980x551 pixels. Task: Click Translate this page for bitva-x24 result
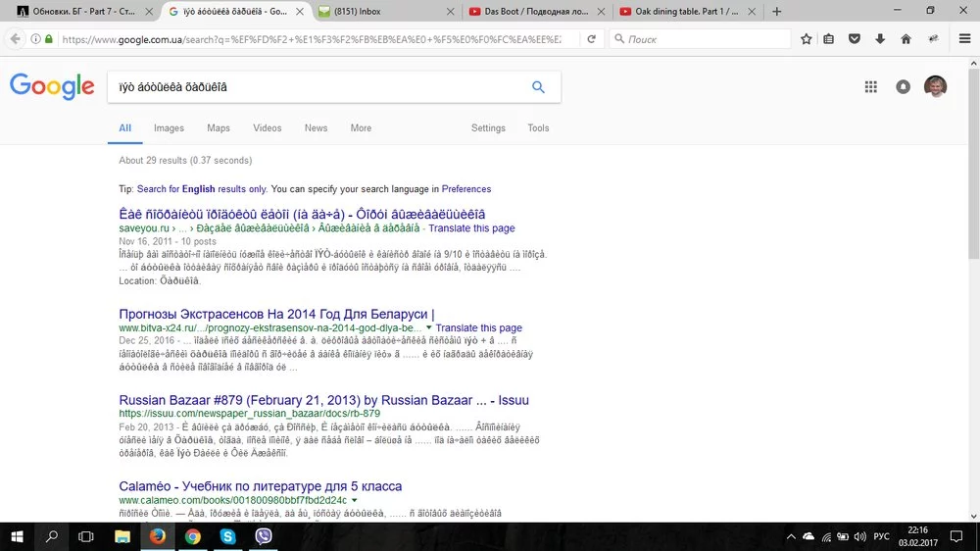pos(479,327)
